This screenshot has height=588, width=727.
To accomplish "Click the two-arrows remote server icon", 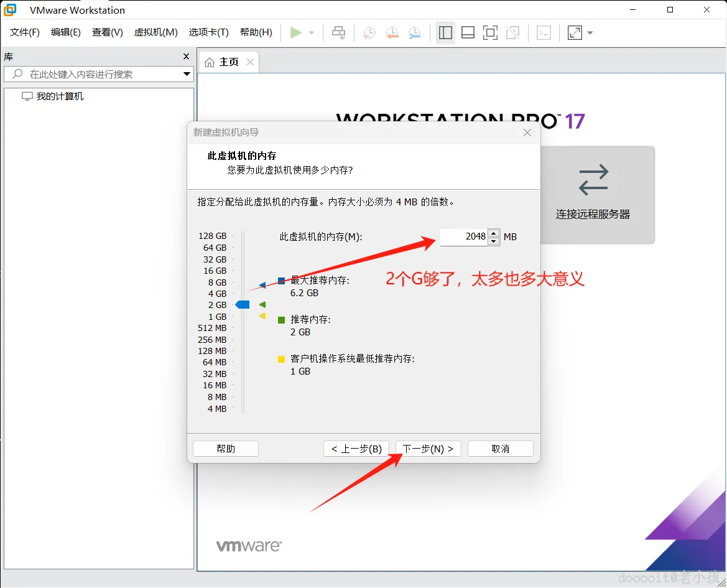I will (x=593, y=179).
